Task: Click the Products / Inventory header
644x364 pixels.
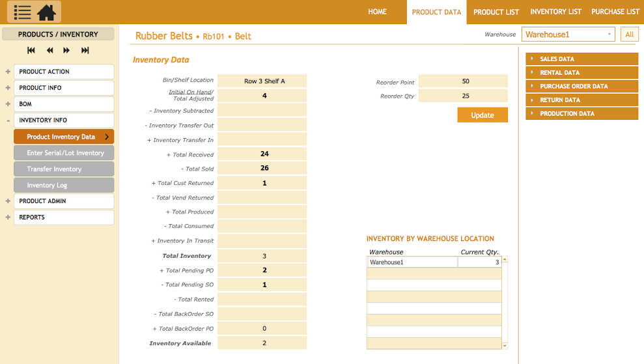Action: pos(58,34)
